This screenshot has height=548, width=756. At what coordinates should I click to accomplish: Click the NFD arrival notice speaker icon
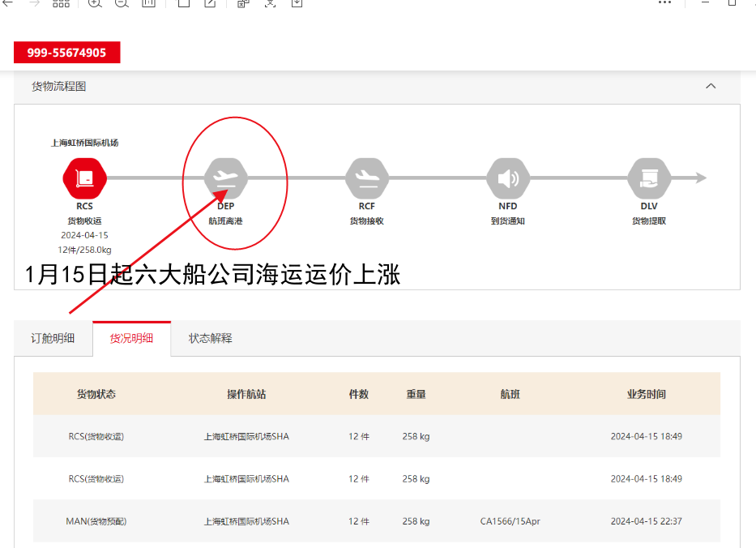[508, 178]
